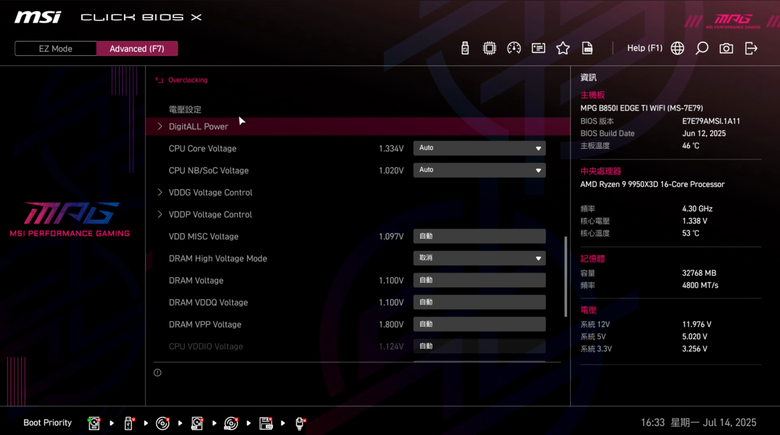
Task: Open the CPU chip icon in toolbar
Action: click(x=489, y=48)
